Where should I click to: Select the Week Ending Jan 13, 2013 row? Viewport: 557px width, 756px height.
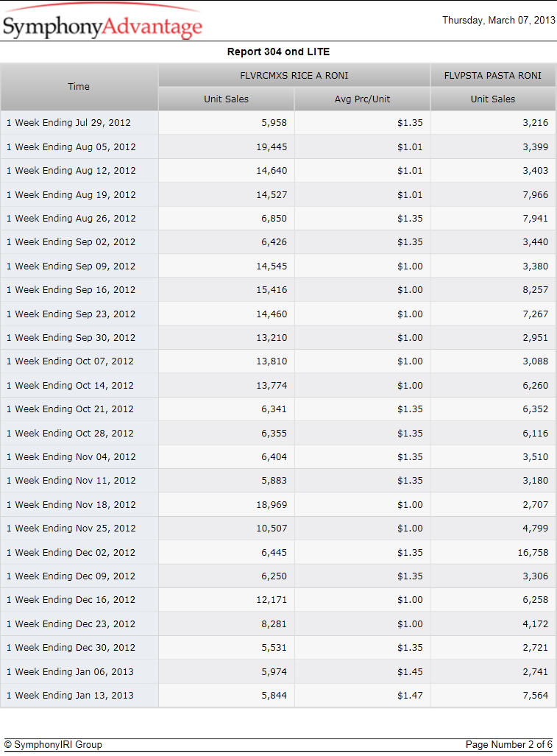[278, 695]
